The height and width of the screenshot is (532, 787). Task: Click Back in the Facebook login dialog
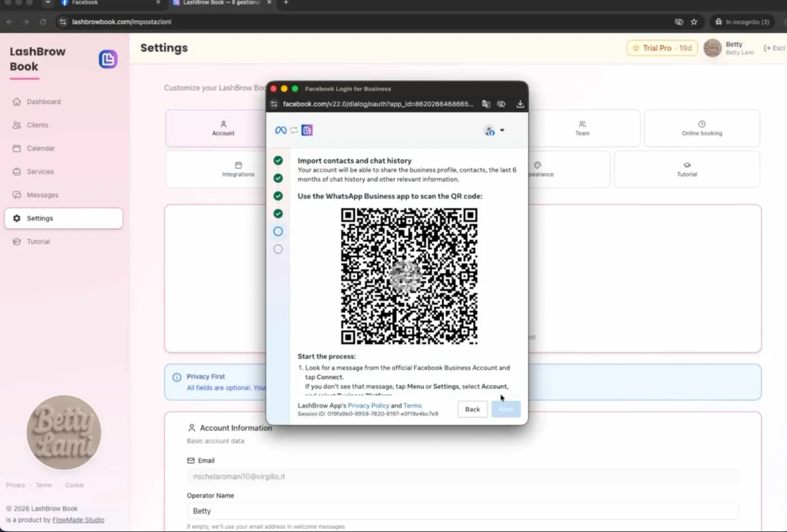tap(472, 409)
